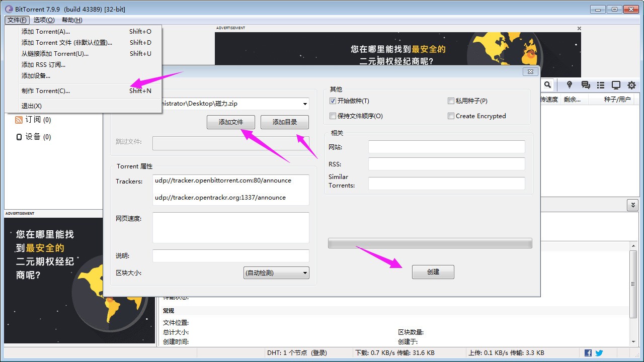Click the light bulb tips icon

click(570, 85)
